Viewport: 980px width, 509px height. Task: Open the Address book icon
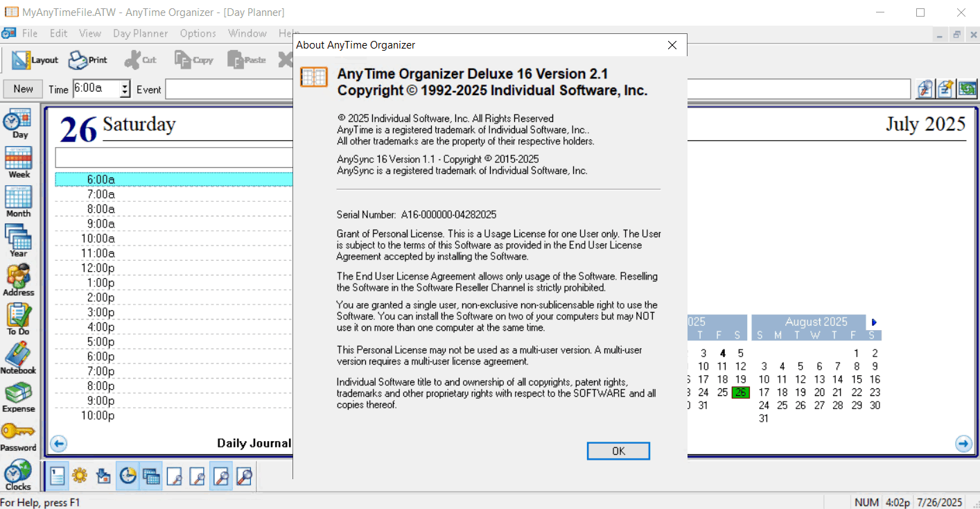[19, 279]
